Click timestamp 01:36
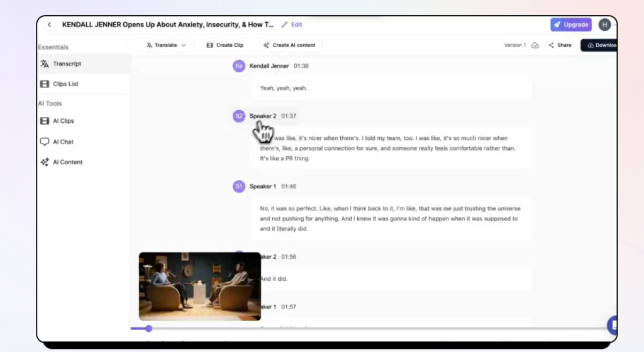 coord(301,65)
